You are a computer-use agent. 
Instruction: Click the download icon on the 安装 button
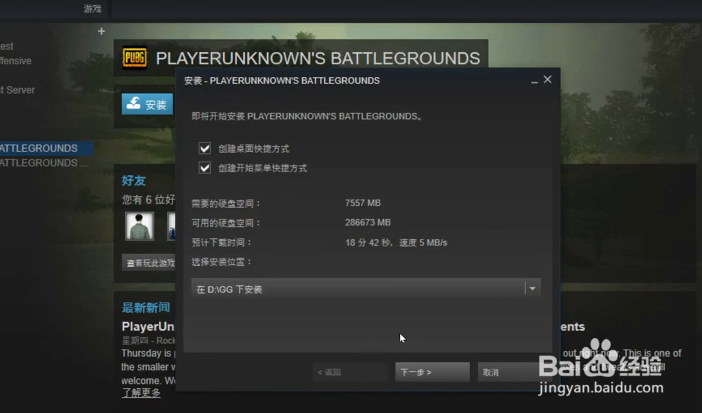133,103
